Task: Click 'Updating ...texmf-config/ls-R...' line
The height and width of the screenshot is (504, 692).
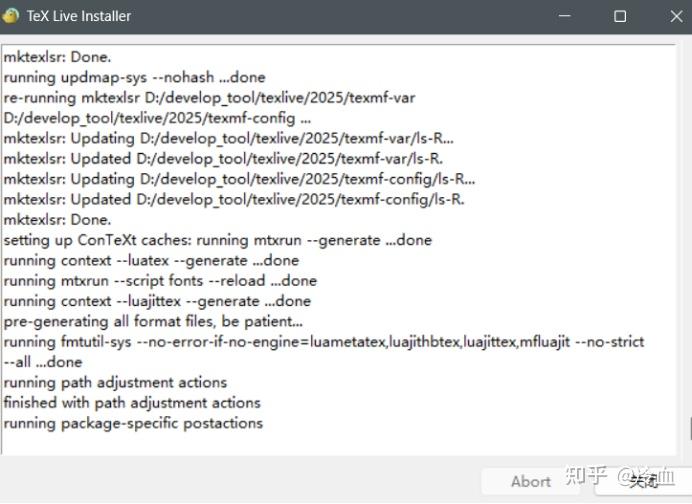Action: point(239,179)
